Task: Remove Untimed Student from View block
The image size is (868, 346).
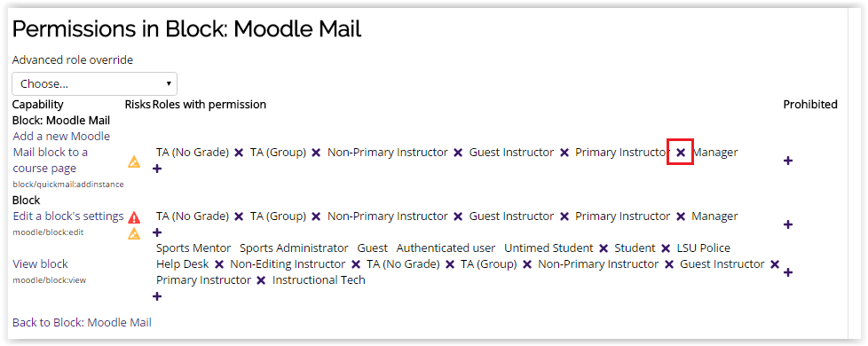Action: coord(604,248)
